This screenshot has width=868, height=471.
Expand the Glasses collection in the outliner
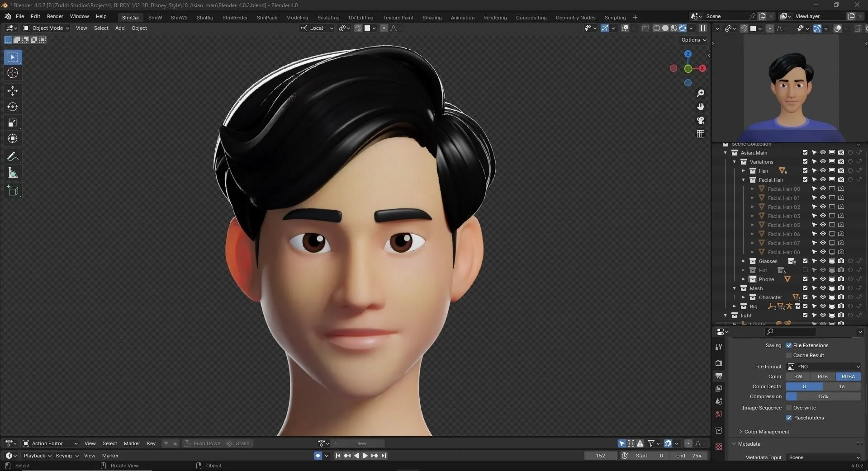743,261
